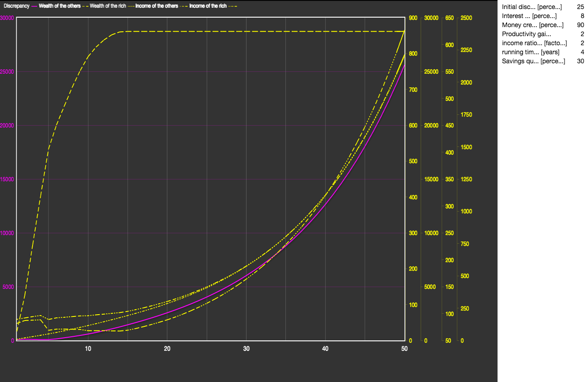The width and height of the screenshot is (588, 382).
Task: Select the 'Initial disc... [perce...]' parameter label
Action: pyautogui.click(x=532, y=7)
